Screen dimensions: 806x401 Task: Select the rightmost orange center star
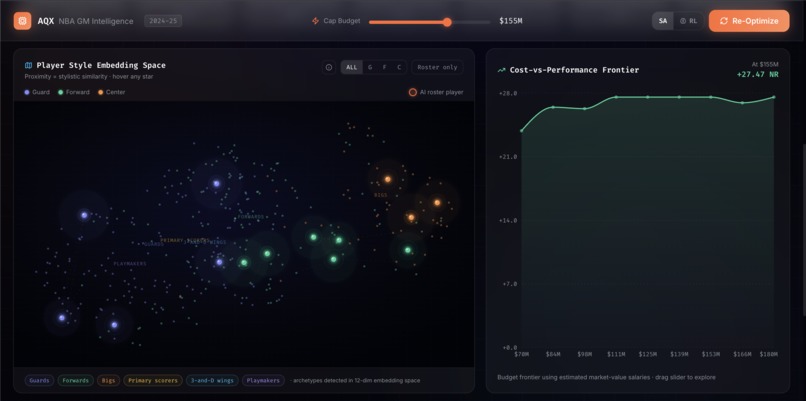437,203
